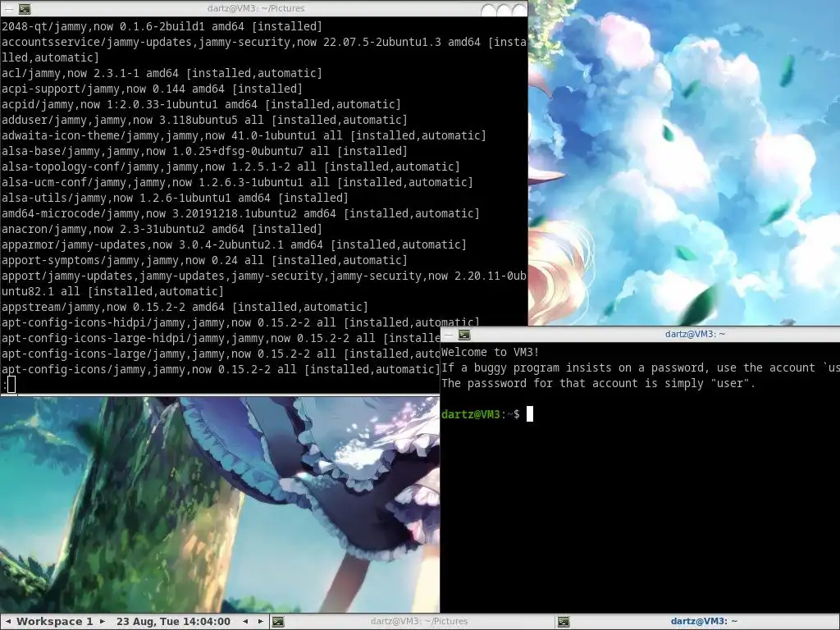Click the alsa-base/jammy line
Viewport: 840px width, 630px height.
[204, 151]
